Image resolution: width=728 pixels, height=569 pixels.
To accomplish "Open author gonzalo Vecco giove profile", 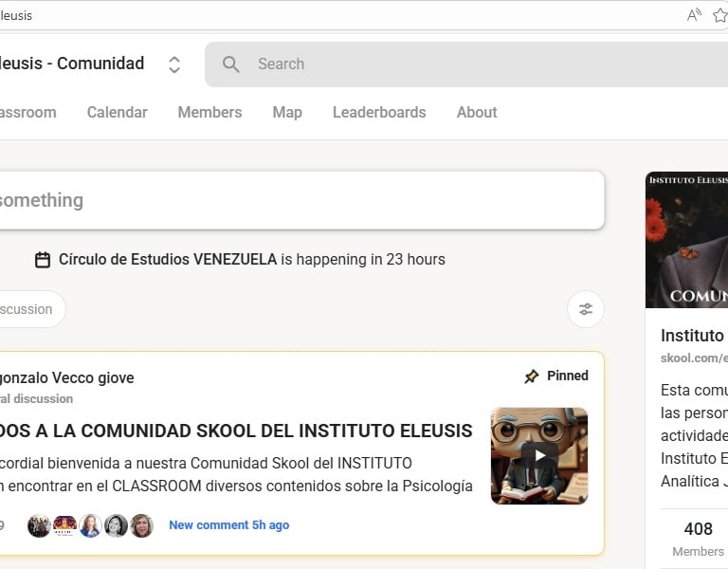I will click(67, 378).
